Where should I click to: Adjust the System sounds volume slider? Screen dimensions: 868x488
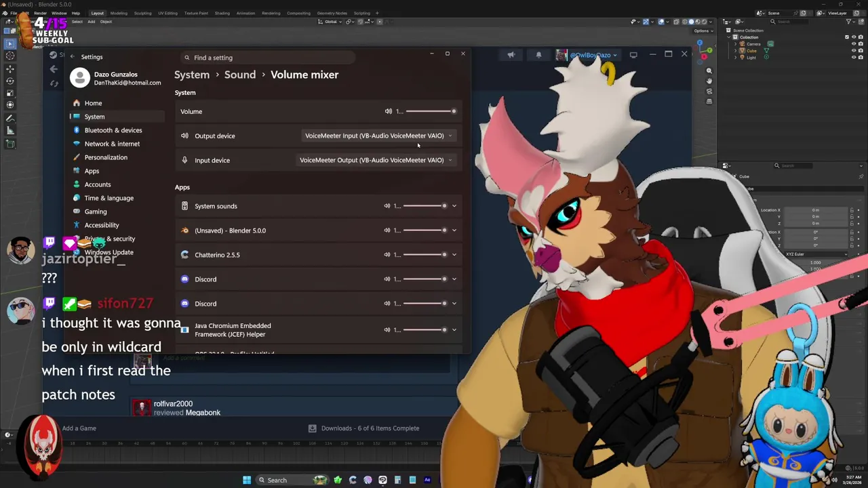(x=425, y=206)
